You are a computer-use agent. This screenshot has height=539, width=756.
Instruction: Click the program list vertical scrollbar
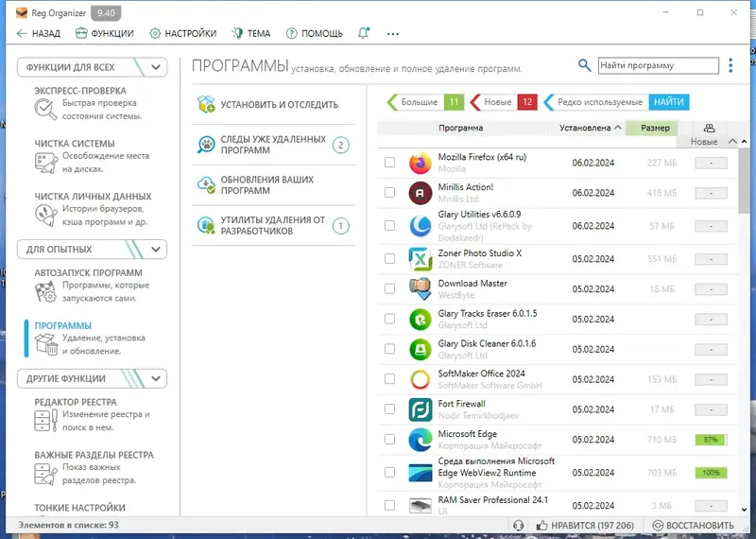[744, 181]
